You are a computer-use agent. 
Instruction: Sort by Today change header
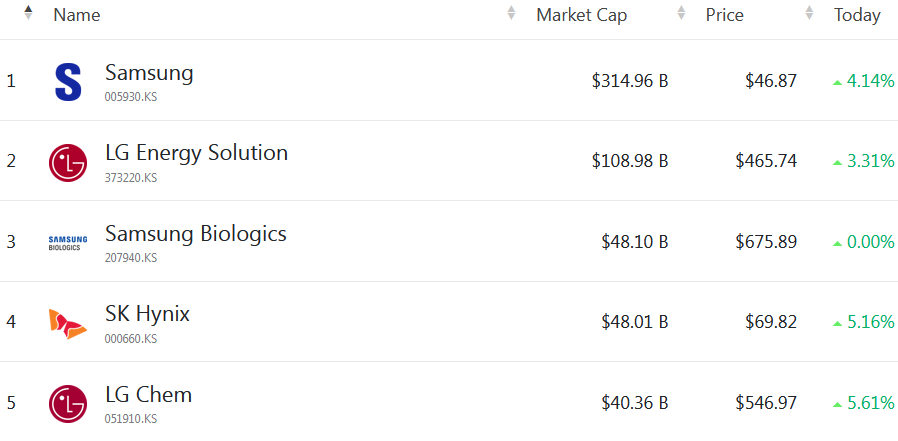[857, 15]
